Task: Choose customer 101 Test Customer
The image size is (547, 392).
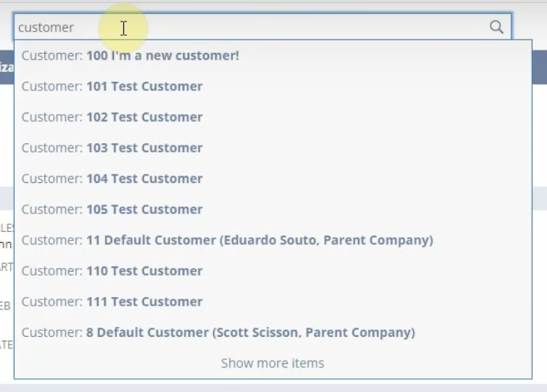Action: (x=273, y=87)
